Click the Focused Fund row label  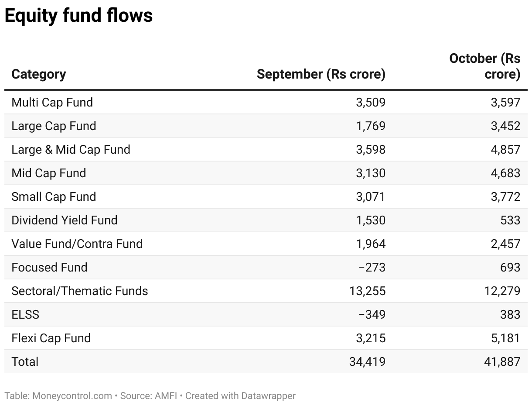point(49,268)
